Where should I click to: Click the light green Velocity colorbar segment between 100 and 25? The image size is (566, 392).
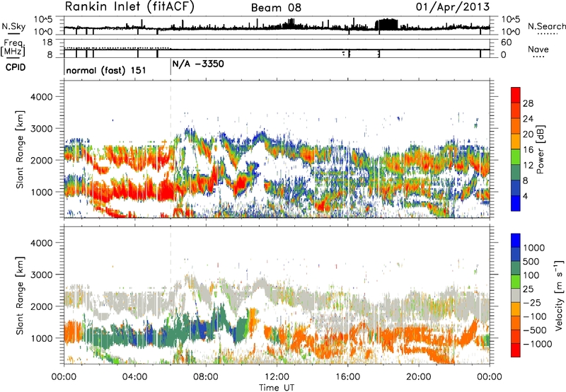click(x=516, y=282)
